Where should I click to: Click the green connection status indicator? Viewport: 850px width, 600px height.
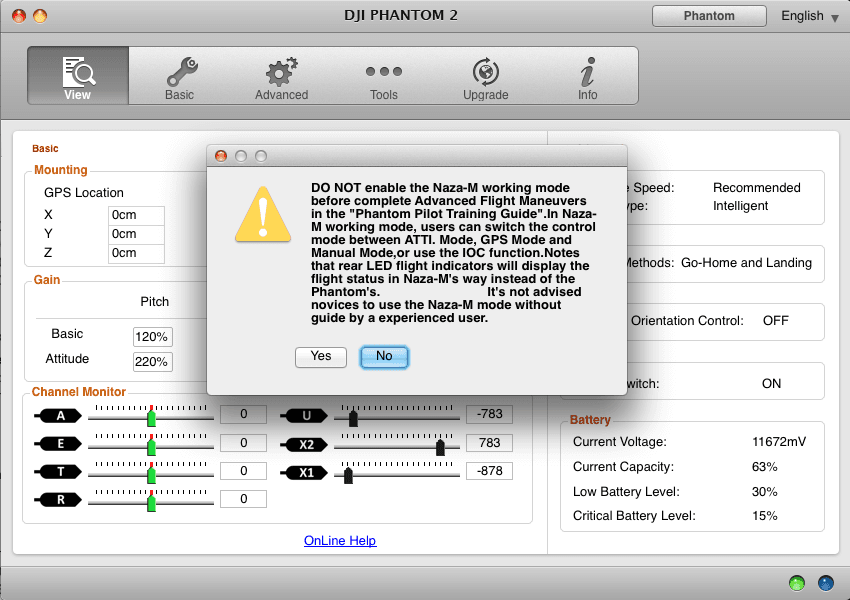[797, 583]
